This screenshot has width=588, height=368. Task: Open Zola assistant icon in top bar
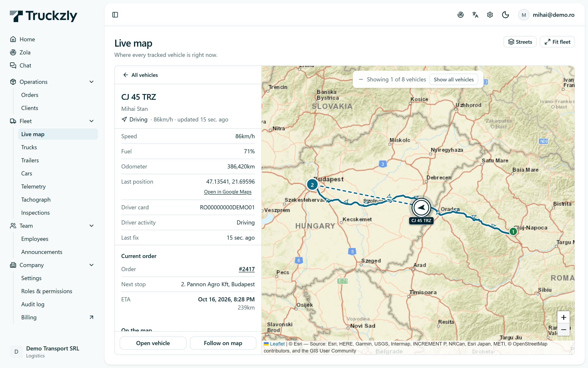[460, 15]
